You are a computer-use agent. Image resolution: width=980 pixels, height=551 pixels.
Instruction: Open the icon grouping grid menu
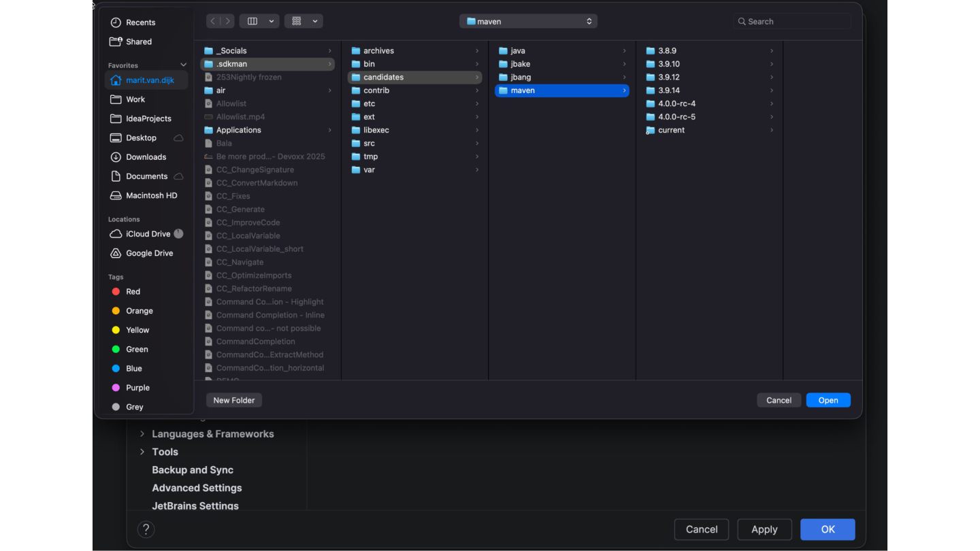pyautogui.click(x=303, y=21)
